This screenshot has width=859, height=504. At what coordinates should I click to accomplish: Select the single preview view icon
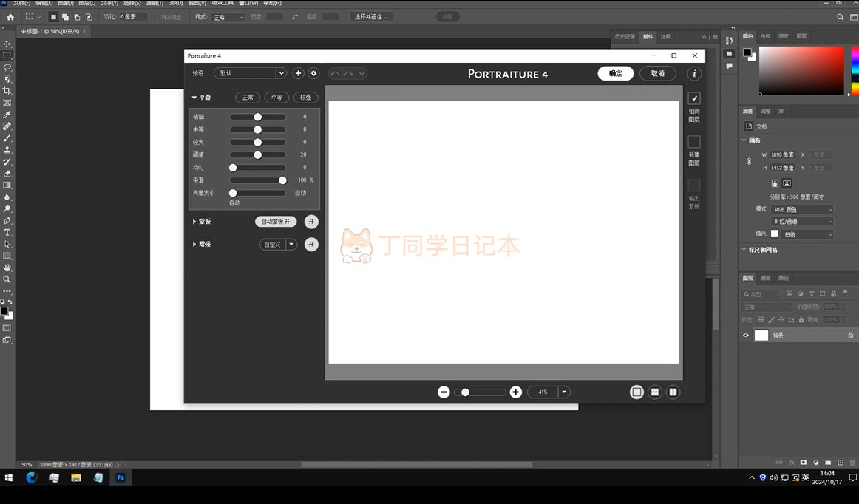pyautogui.click(x=636, y=392)
